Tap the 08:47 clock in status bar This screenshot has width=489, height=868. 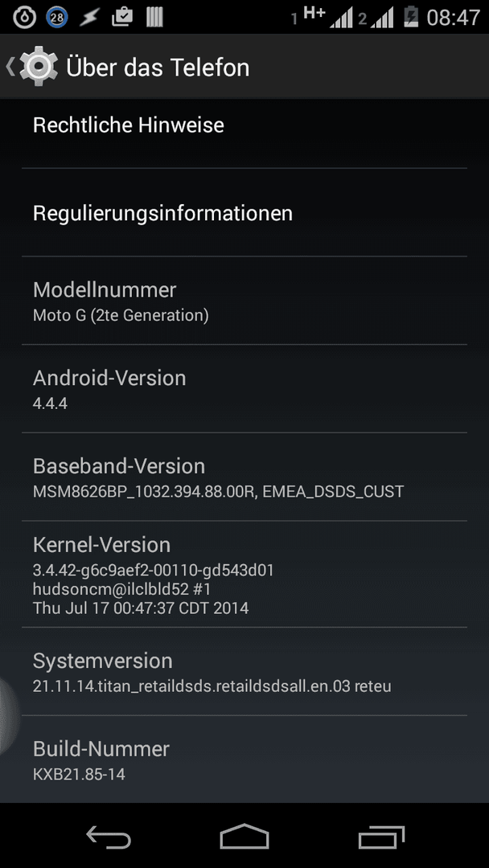tap(453, 17)
